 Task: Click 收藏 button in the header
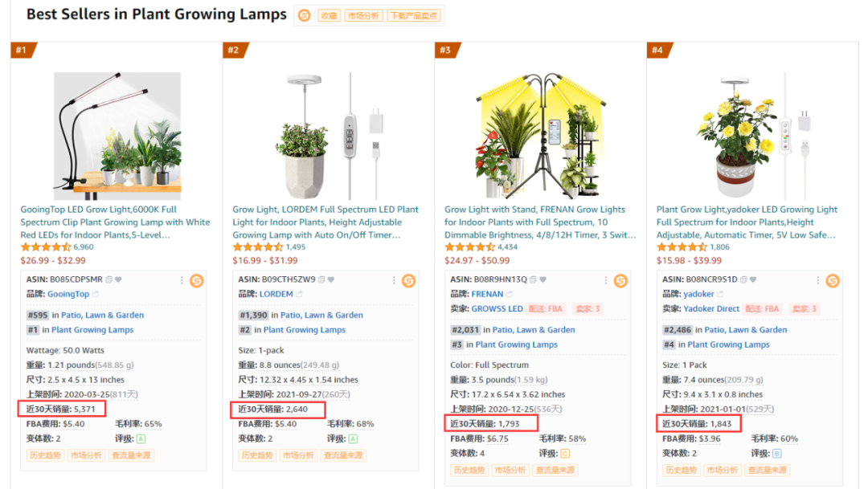329,16
